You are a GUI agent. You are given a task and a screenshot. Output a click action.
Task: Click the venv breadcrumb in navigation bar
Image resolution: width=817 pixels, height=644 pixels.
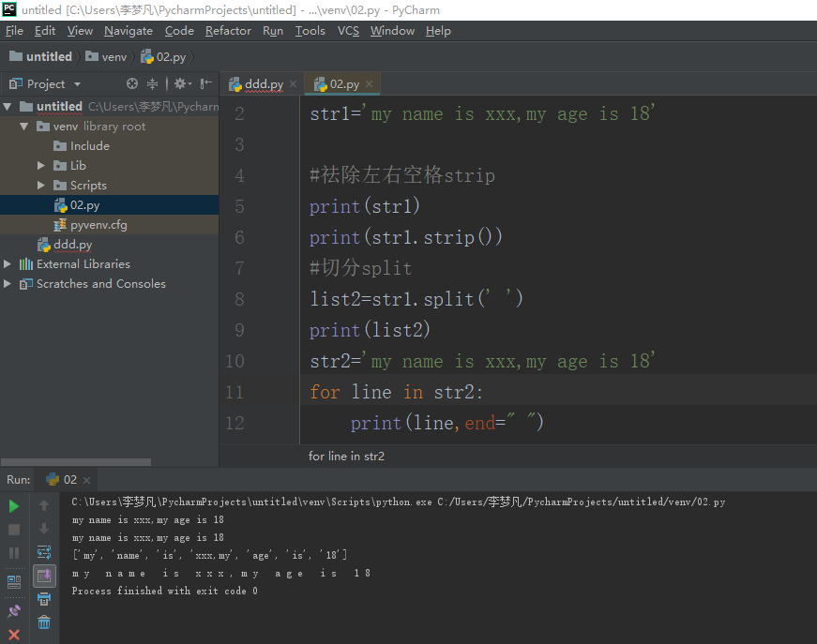point(113,57)
